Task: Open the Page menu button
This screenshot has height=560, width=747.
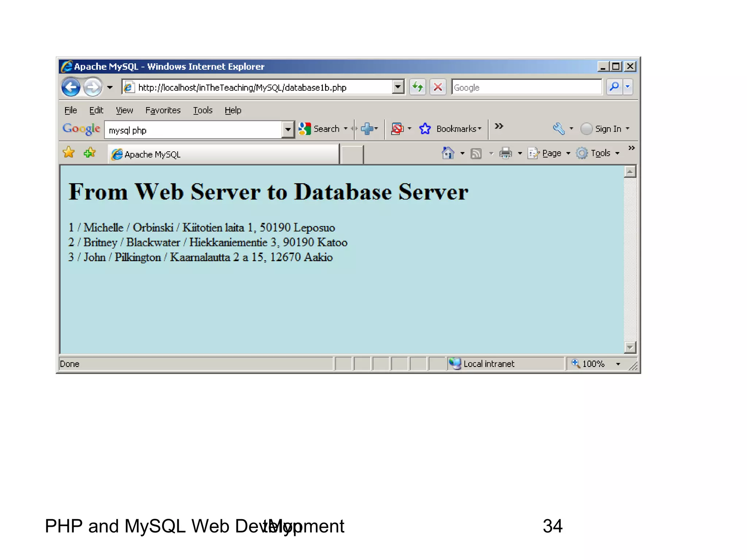Action: click(548, 153)
